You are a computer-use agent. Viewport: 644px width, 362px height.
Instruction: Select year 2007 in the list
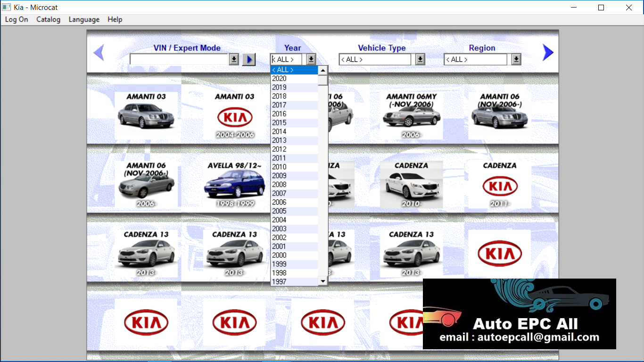pyautogui.click(x=294, y=193)
